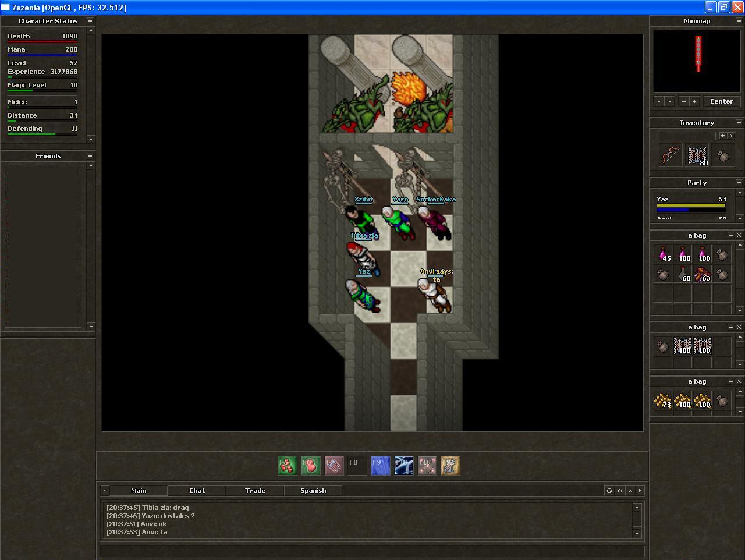The image size is (745, 560).
Task: Select the gold coin stack showing 73
Action: (x=663, y=400)
